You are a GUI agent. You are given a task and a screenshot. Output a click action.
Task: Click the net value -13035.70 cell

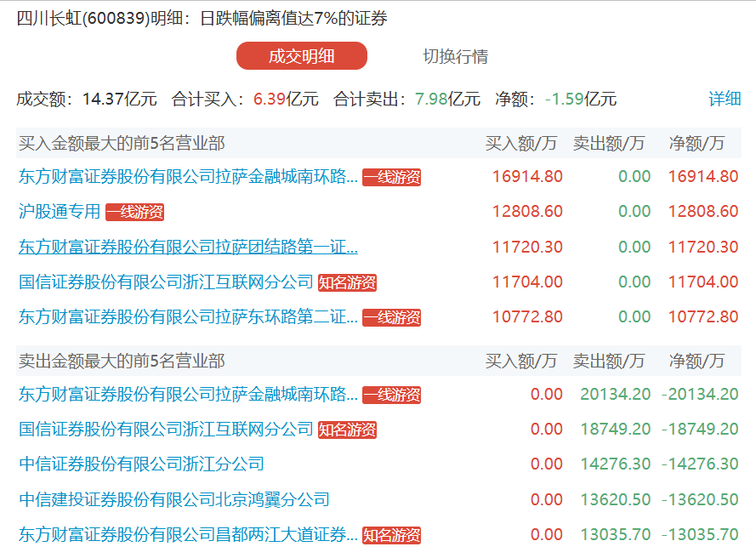point(700,534)
